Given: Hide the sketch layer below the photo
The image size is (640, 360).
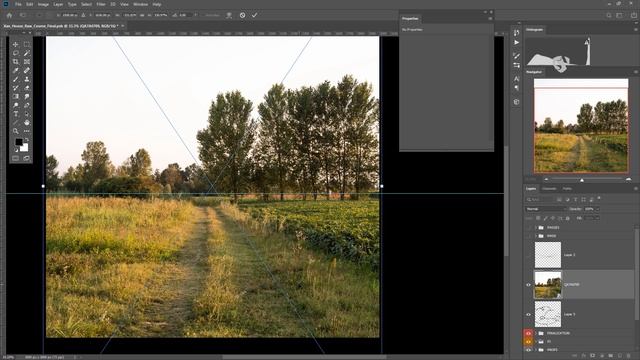Looking at the screenshot, I should tap(528, 315).
